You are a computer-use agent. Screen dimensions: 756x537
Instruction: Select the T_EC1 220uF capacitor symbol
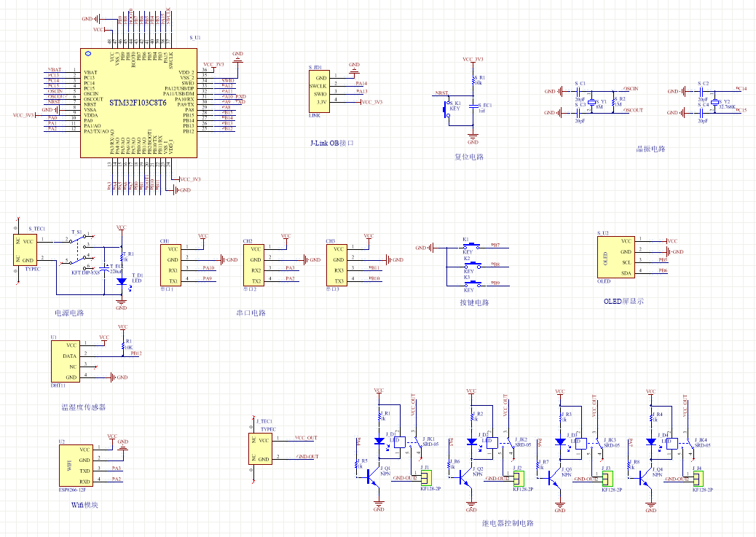[x=105, y=268]
